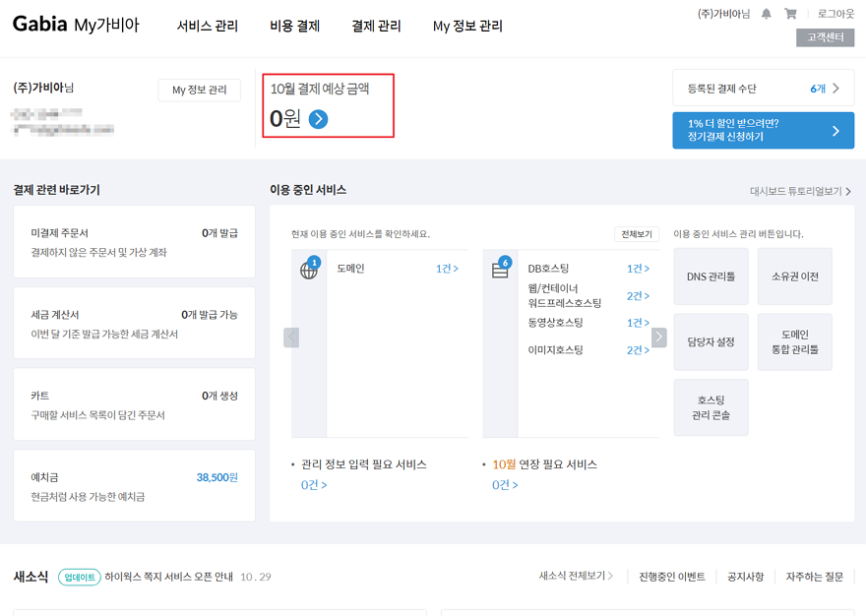The width and height of the screenshot is (866, 616).
Task: Open the 카트 card
Action: click(x=134, y=403)
